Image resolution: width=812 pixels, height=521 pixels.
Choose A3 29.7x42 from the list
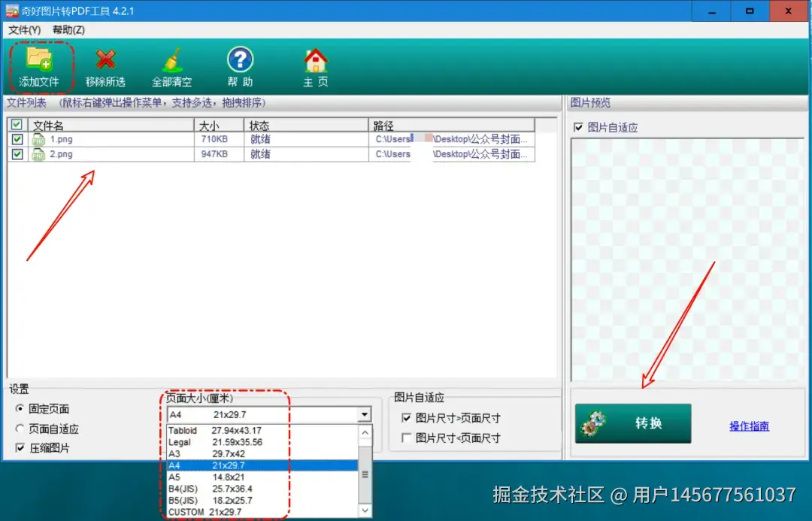262,453
